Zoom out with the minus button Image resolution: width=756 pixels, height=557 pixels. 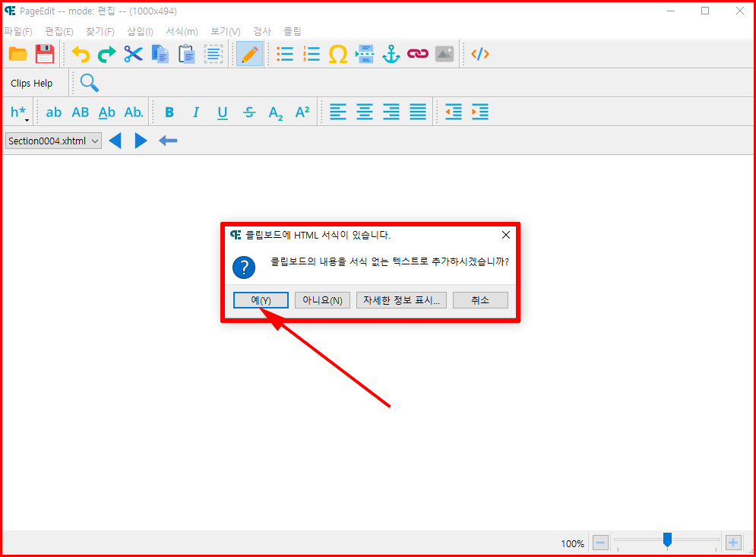tap(600, 543)
